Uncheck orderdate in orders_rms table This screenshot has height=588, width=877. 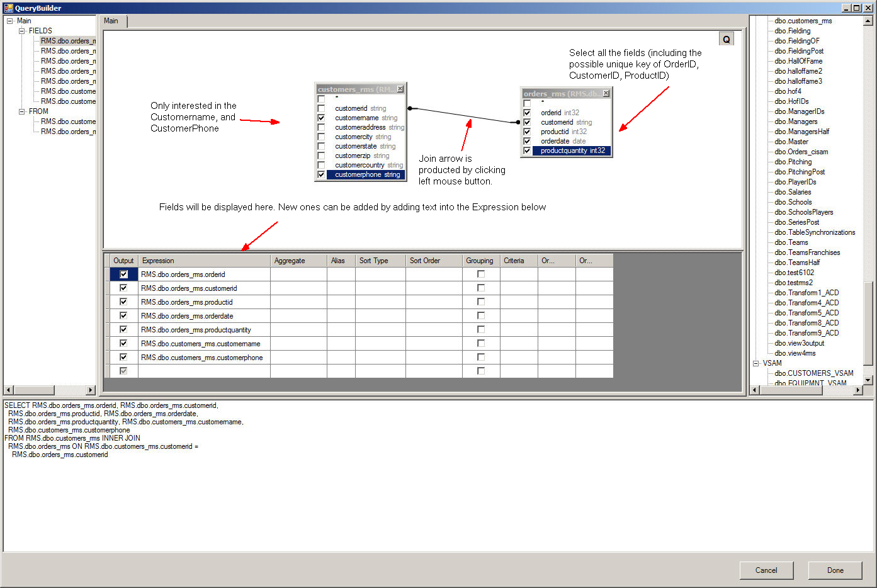pyautogui.click(x=527, y=141)
